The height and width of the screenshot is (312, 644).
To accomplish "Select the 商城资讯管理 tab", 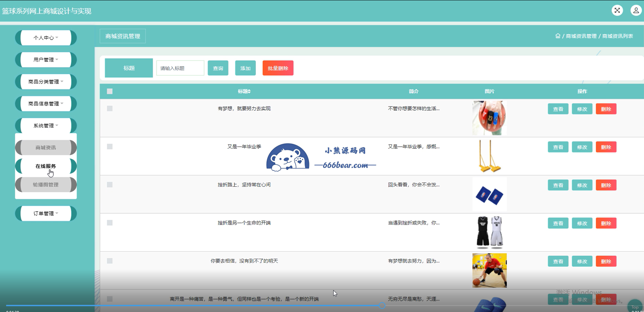I will 123,36.
